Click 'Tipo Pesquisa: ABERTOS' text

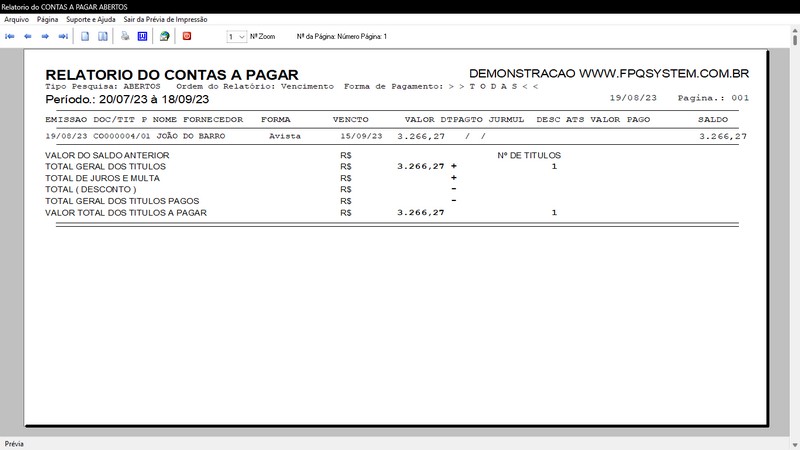[x=103, y=87]
